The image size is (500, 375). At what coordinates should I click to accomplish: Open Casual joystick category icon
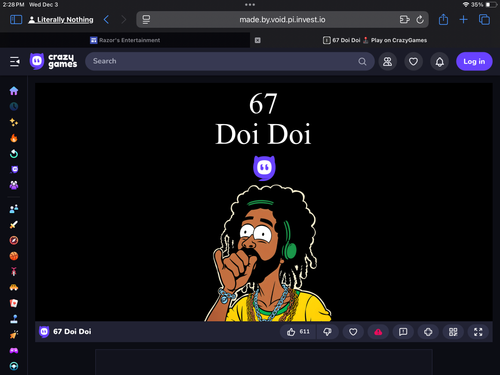(14, 319)
